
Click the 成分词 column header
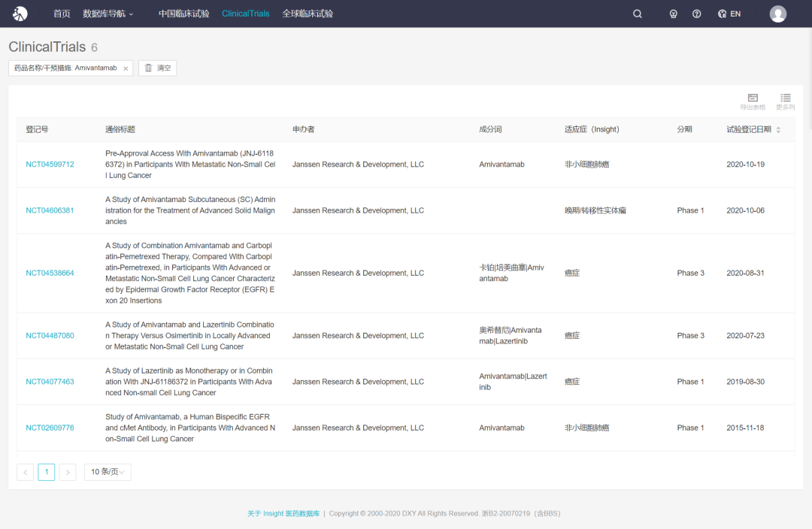tap(490, 129)
